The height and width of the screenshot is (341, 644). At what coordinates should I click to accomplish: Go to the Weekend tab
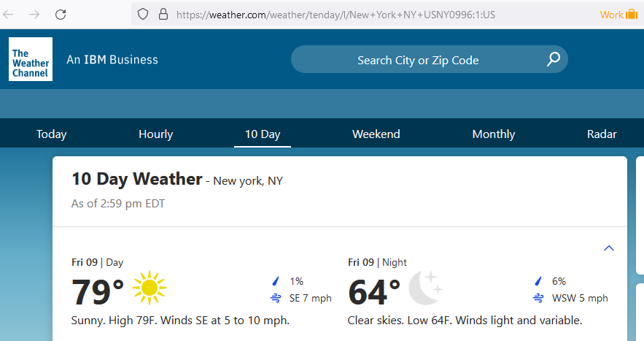(376, 134)
